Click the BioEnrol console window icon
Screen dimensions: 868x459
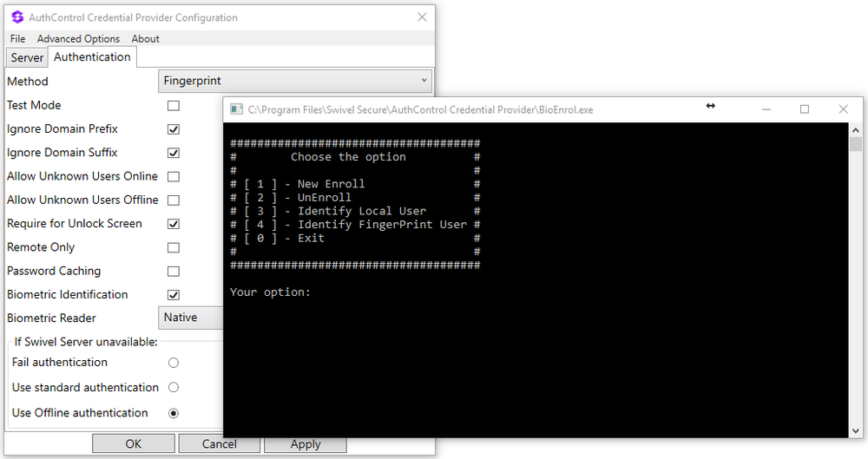coord(236,109)
